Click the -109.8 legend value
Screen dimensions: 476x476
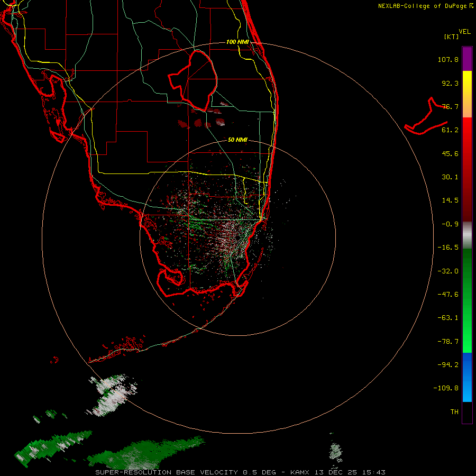[x=446, y=388]
